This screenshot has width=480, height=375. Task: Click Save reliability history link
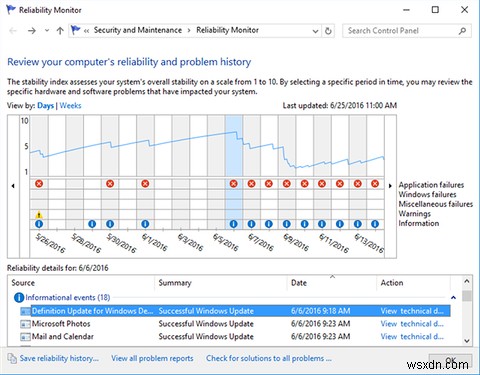pos(59,358)
